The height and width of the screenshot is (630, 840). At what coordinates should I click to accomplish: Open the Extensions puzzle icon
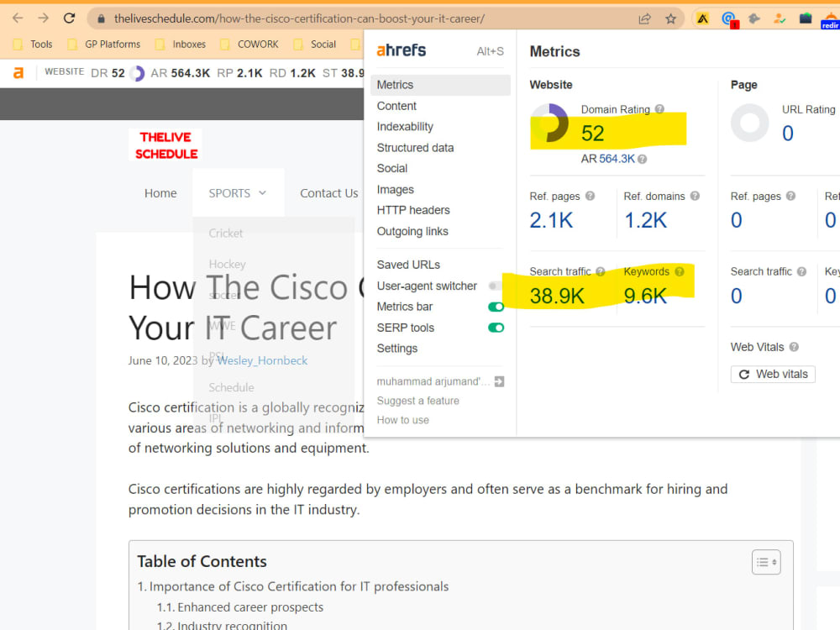(754, 19)
